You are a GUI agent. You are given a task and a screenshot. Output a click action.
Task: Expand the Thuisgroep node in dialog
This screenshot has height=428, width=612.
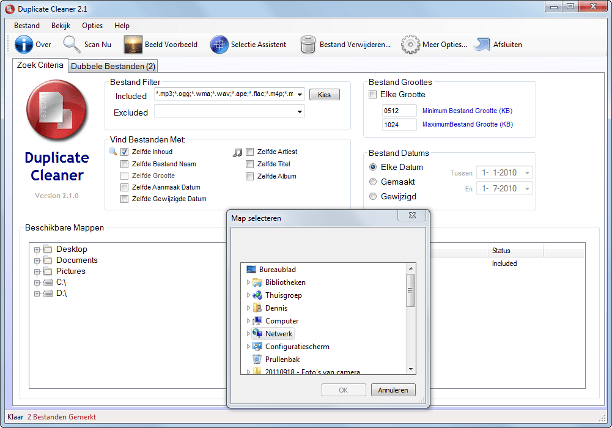pyautogui.click(x=248, y=295)
